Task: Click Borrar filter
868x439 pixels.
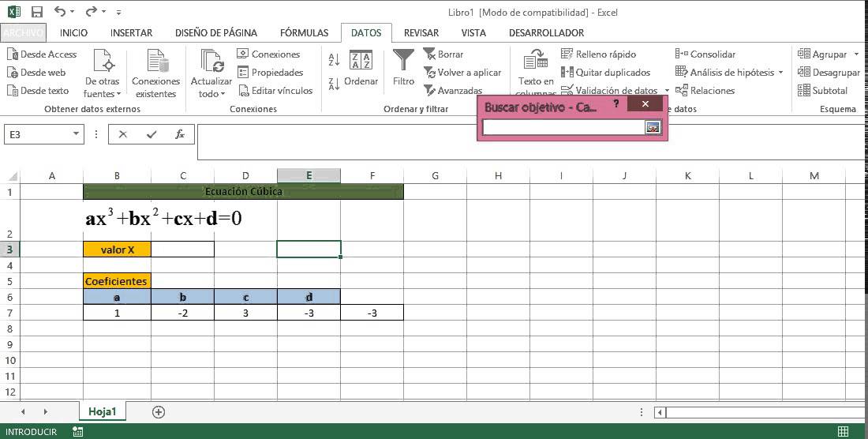Action: 443,54
